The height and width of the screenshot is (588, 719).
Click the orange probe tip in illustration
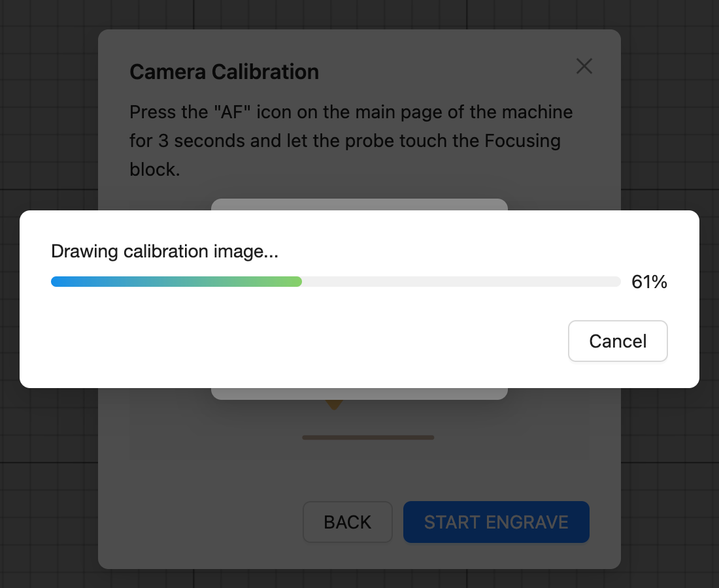334,404
